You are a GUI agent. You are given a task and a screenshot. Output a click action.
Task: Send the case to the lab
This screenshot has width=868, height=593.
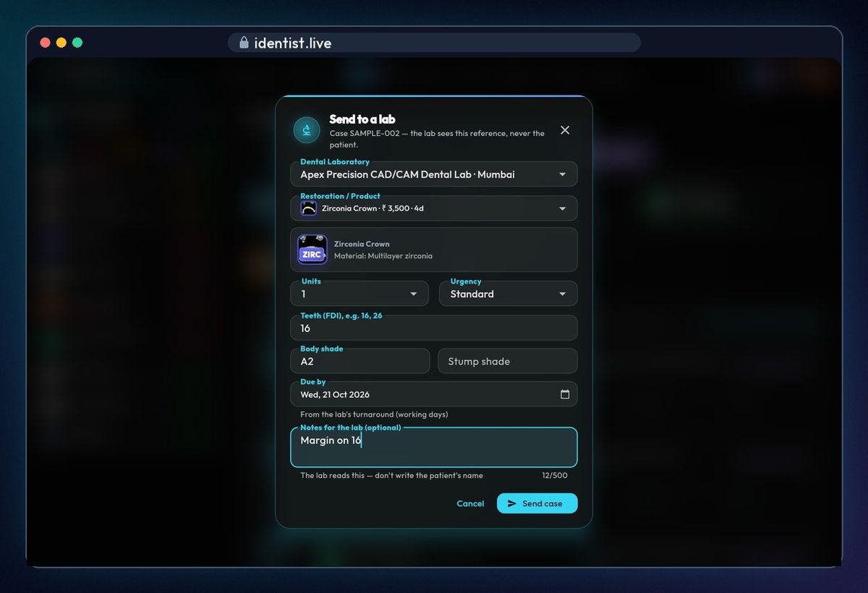(537, 503)
